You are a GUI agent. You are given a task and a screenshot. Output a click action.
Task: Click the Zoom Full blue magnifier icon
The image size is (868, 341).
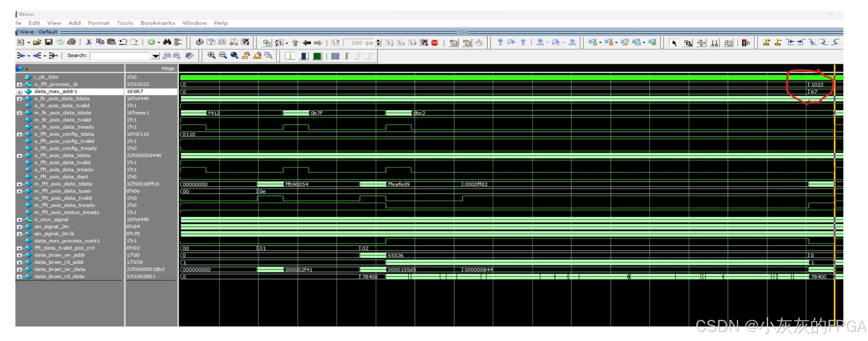[234, 56]
